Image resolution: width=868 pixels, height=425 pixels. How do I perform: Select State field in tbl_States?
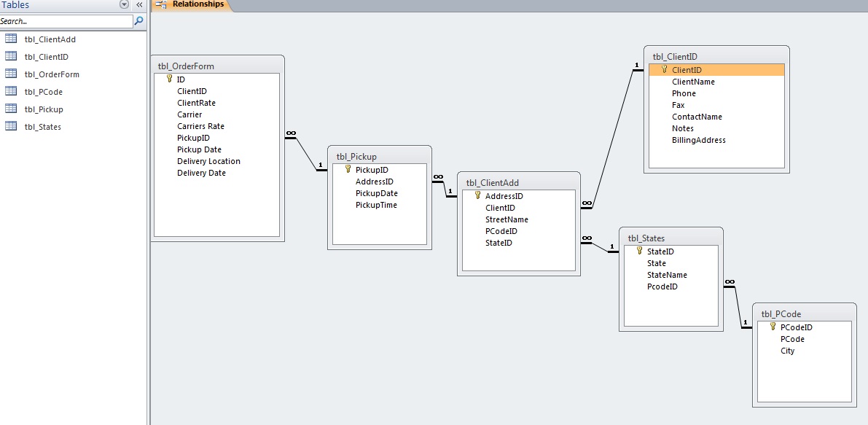[x=671, y=263]
